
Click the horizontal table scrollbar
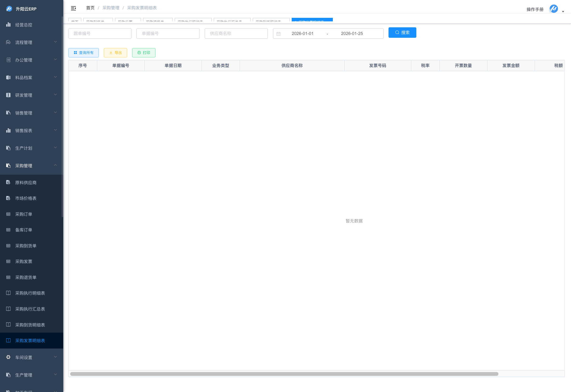click(x=284, y=374)
